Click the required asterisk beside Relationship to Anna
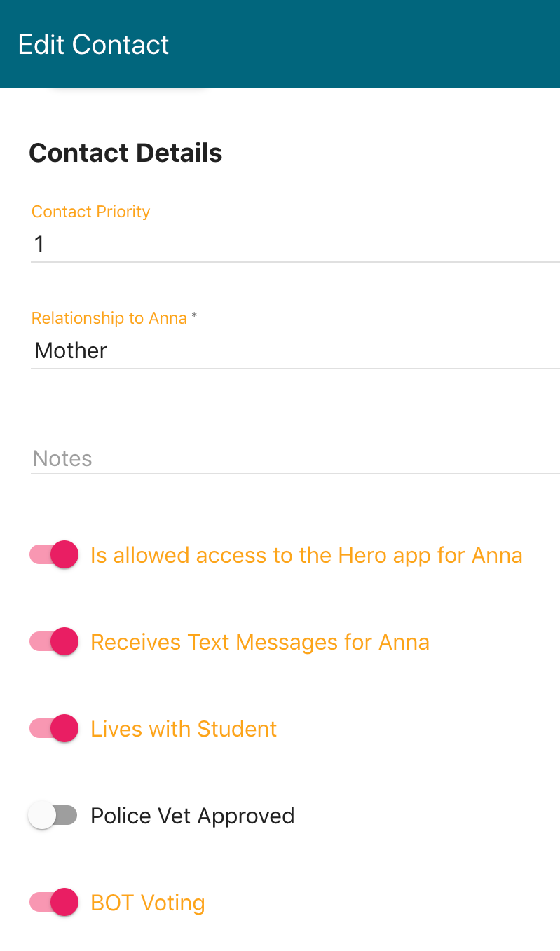The image size is (560, 951). (x=194, y=316)
